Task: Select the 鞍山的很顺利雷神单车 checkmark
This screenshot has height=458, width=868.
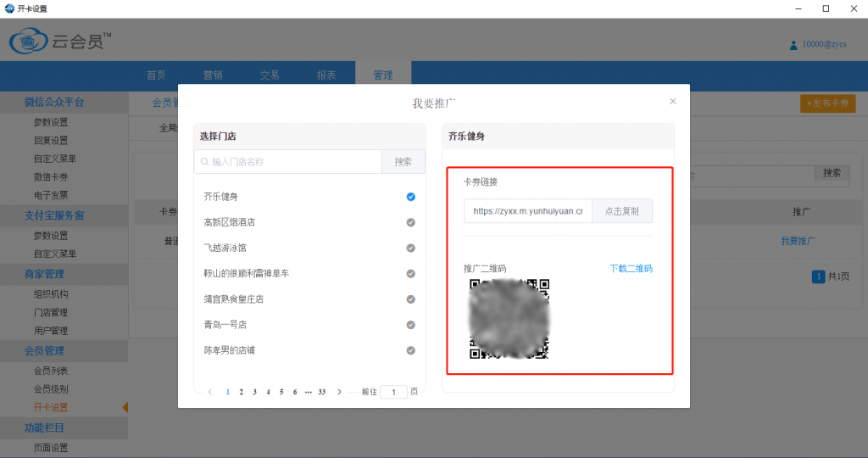Action: tap(411, 274)
